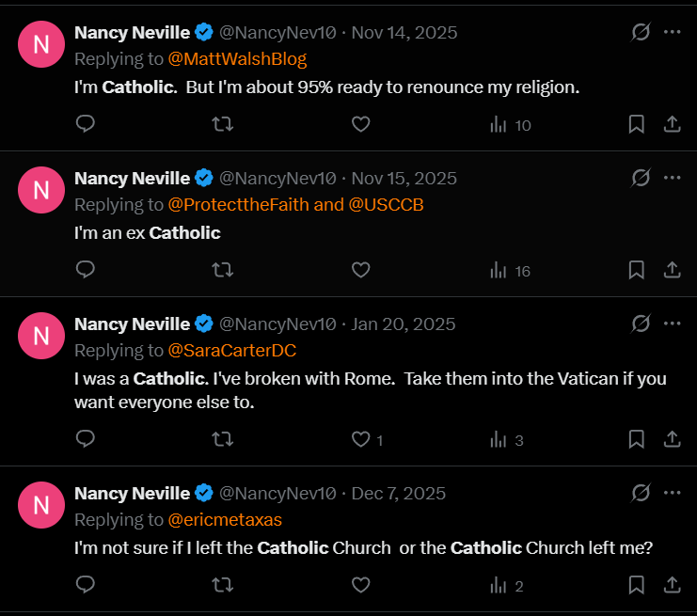Open Grok icon on the Nov 14 tweet
The width and height of the screenshot is (697, 616).
pos(641,32)
